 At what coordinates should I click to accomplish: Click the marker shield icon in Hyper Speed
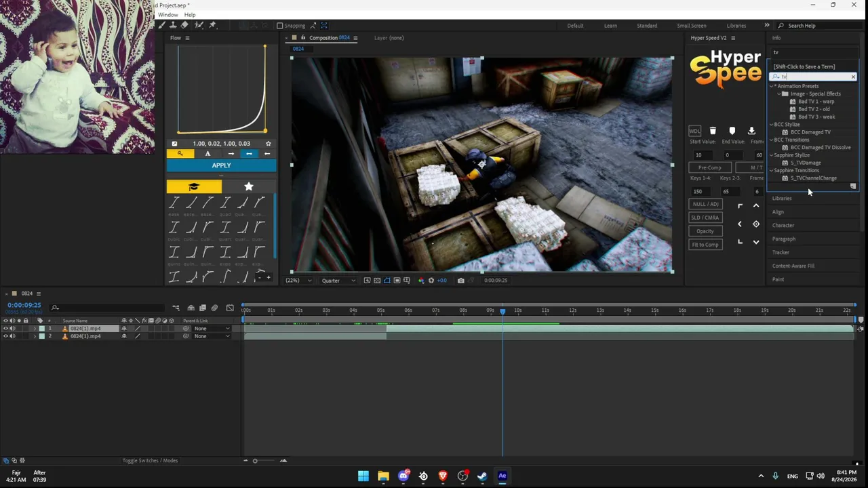(x=732, y=131)
